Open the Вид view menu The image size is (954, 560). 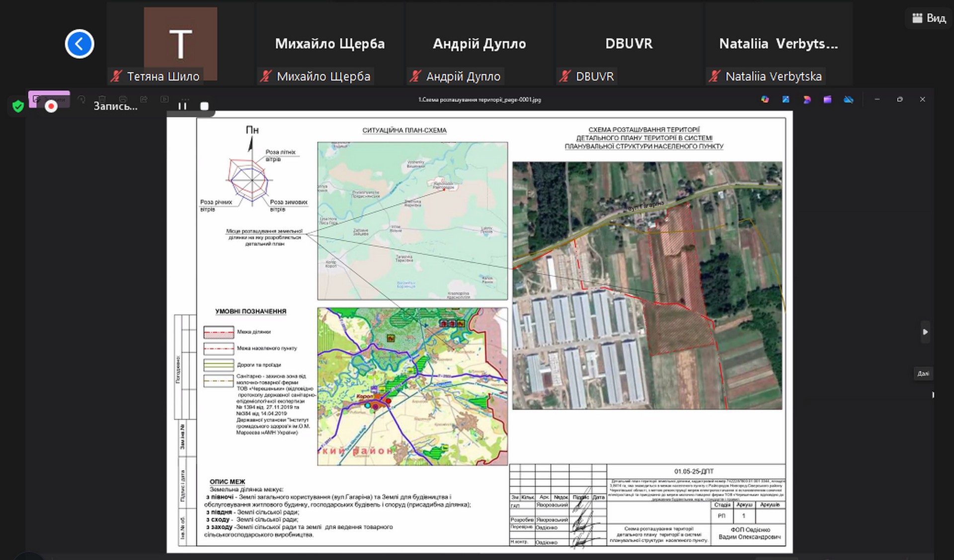tap(929, 18)
